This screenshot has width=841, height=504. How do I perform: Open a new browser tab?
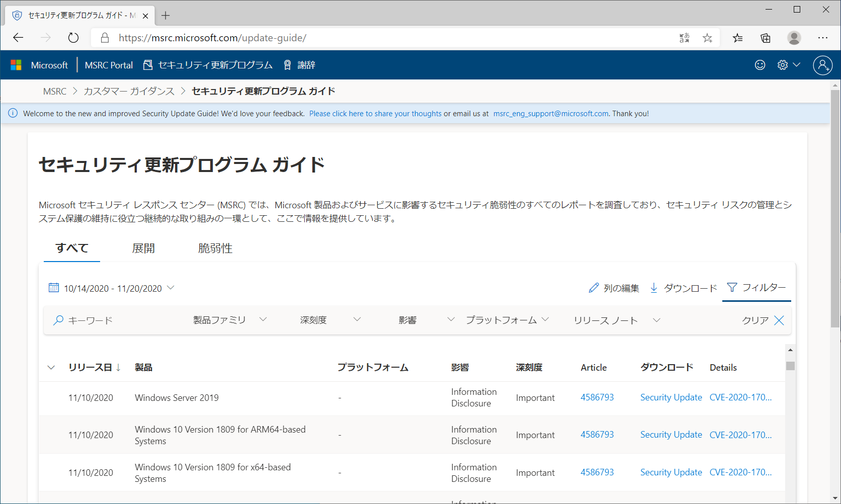pyautogui.click(x=165, y=16)
